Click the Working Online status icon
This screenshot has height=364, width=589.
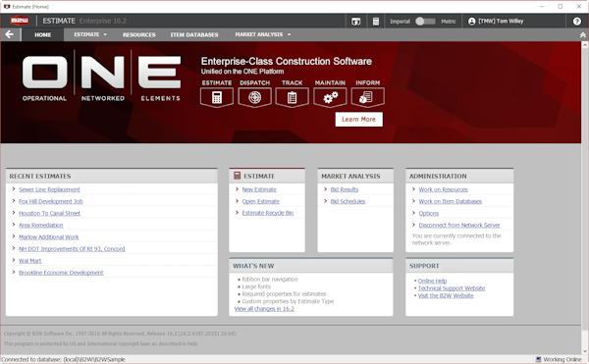click(x=538, y=359)
